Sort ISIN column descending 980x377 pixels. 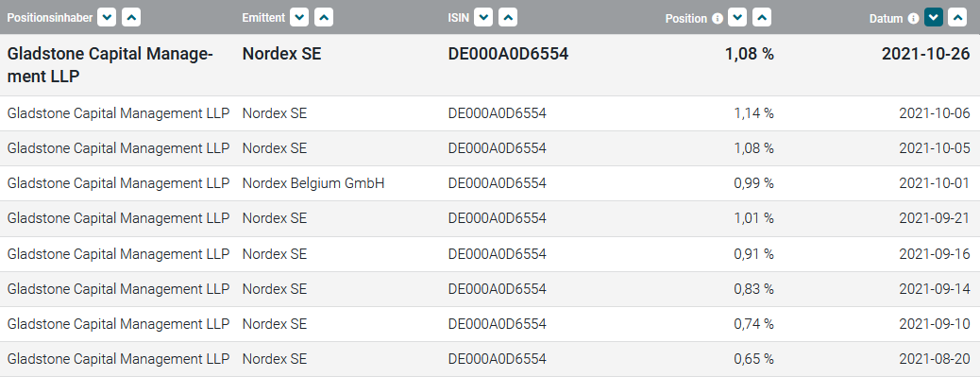click(x=483, y=18)
